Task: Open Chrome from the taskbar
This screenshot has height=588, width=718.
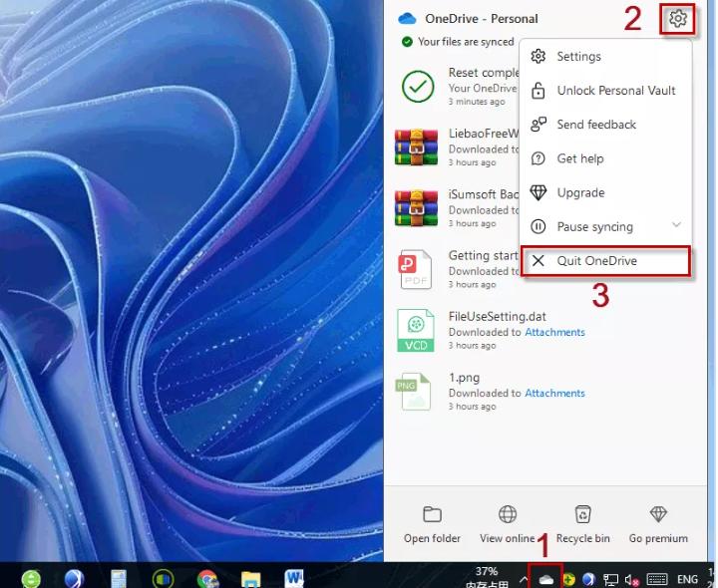Action: 207,579
